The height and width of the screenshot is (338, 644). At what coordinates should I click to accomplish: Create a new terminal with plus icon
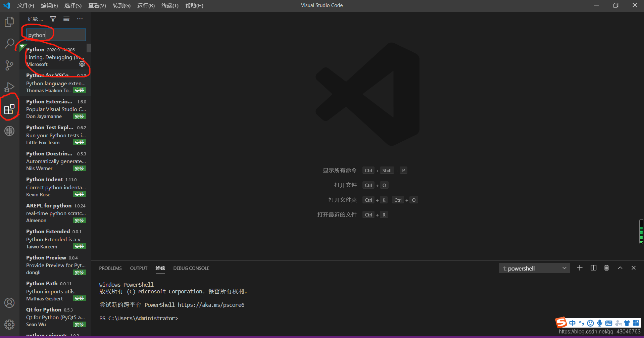[x=580, y=268]
